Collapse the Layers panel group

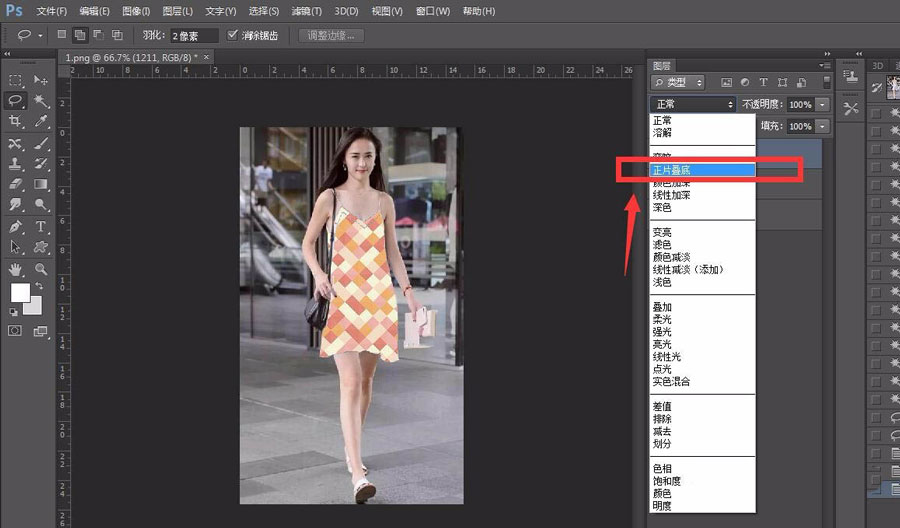coord(827,53)
